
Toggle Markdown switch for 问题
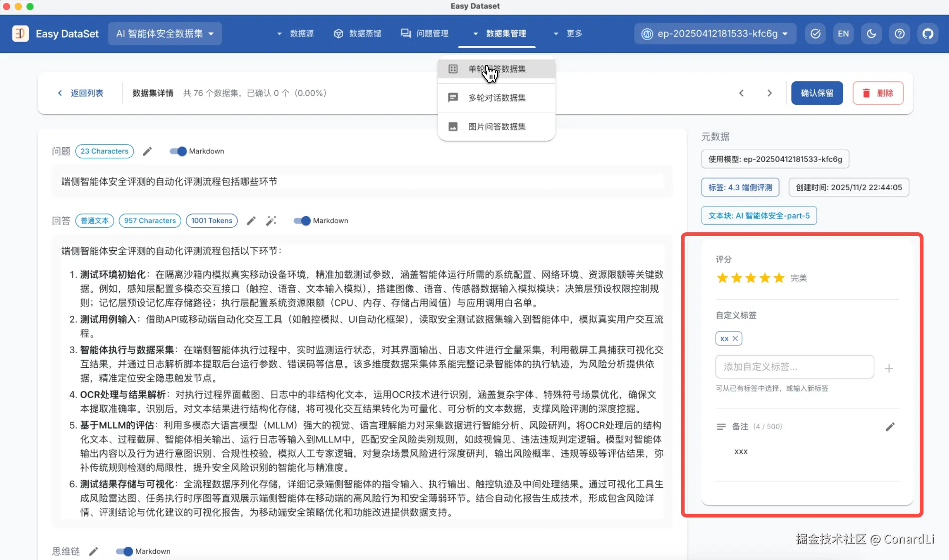(178, 151)
